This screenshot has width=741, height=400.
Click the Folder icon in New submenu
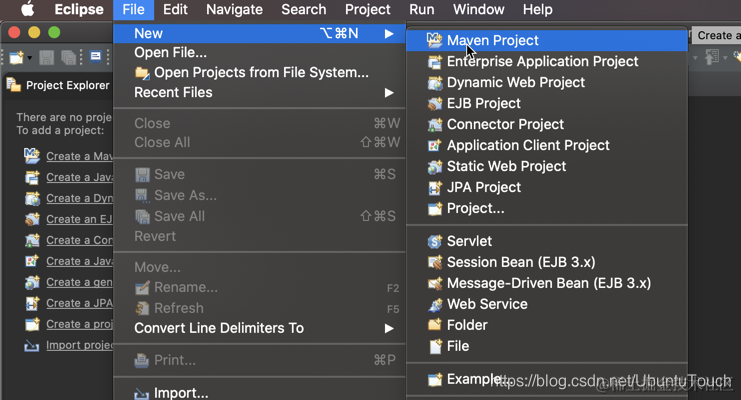click(x=434, y=325)
